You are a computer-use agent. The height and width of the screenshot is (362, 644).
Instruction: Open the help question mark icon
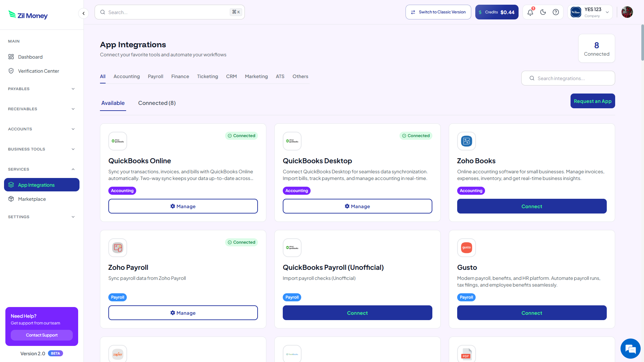pyautogui.click(x=556, y=12)
